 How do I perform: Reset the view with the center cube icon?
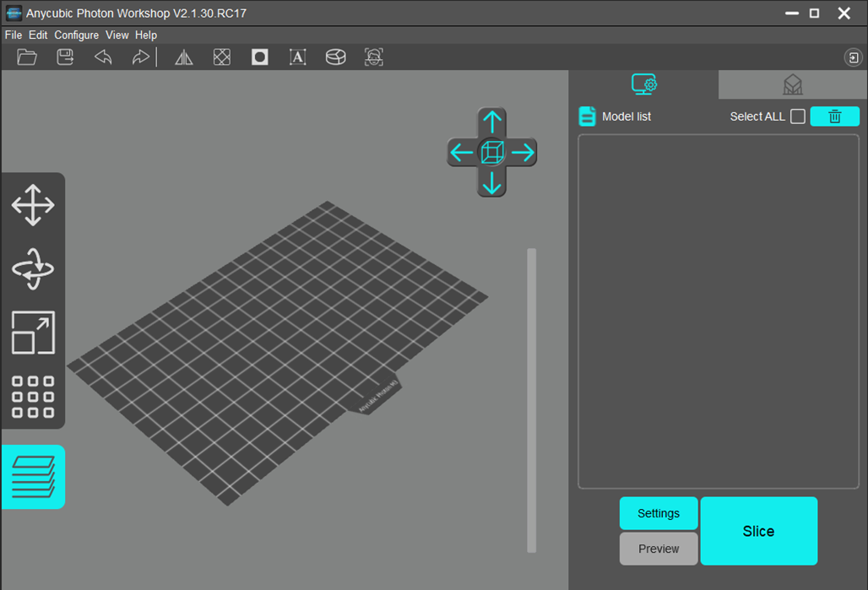(491, 152)
